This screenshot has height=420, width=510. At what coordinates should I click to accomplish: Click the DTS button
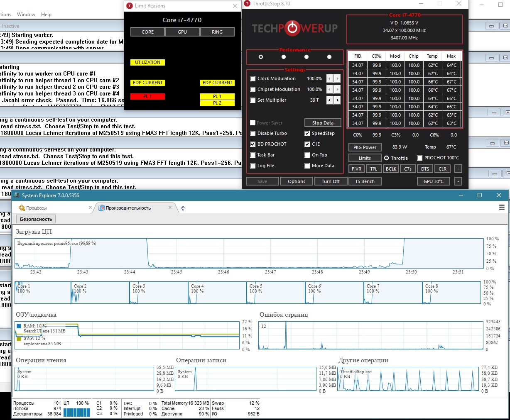pos(425,169)
